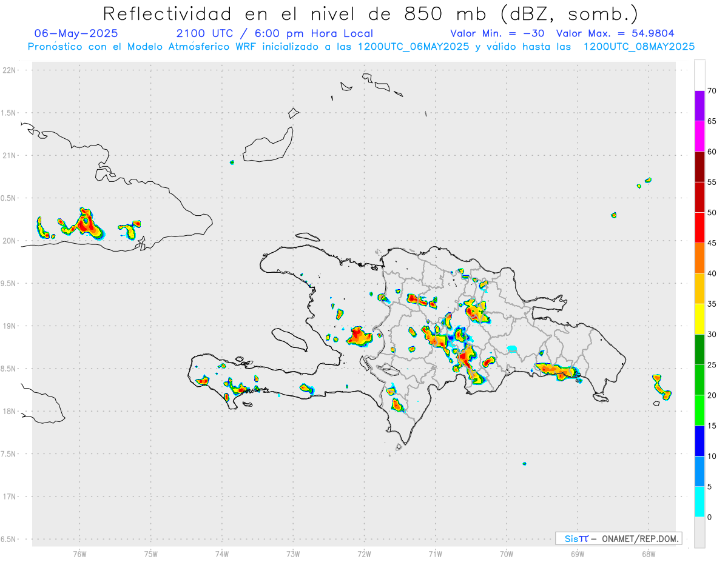The height and width of the screenshot is (562, 728).
Task: Click the '10' value on the color scale
Action: (712, 457)
